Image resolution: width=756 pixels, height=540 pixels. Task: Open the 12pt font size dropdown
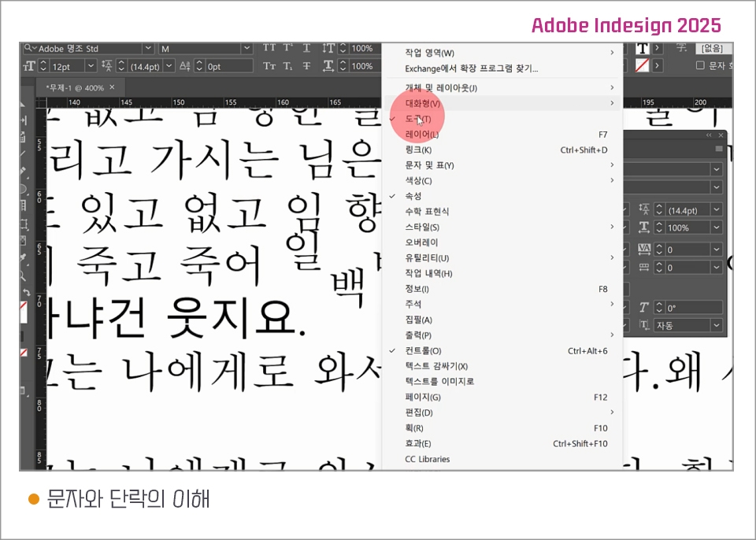tap(91, 66)
